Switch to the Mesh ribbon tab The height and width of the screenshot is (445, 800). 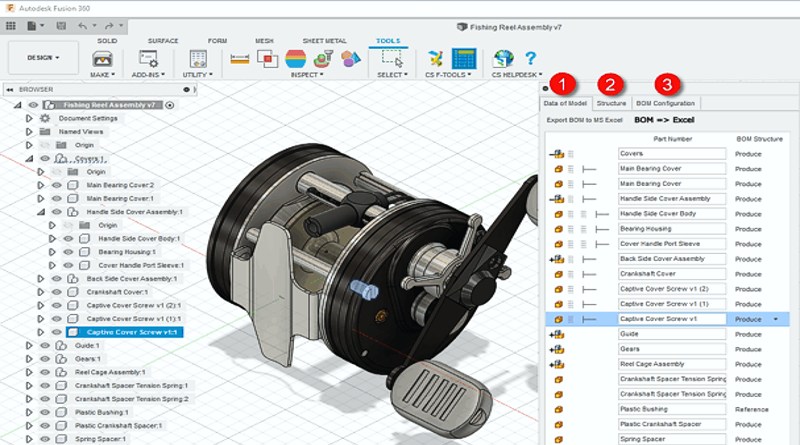(264, 41)
